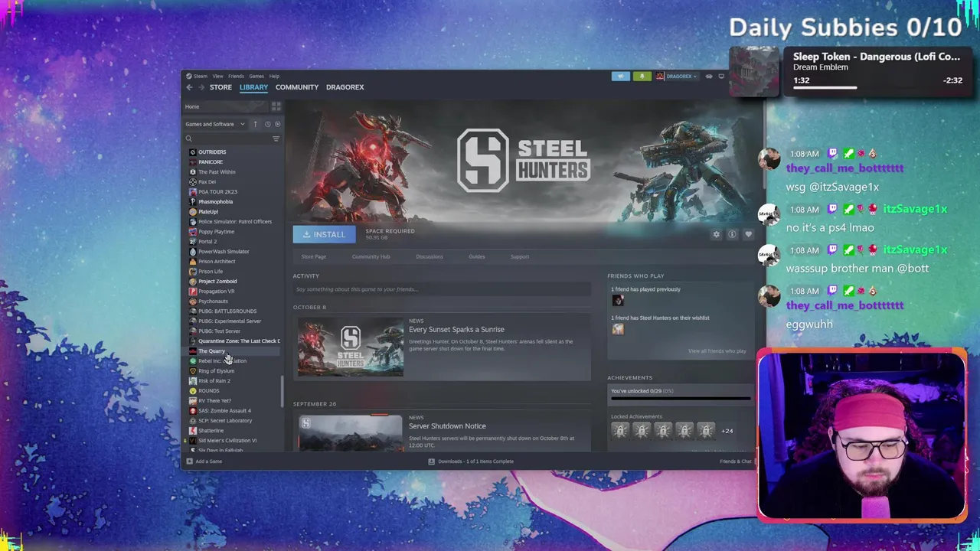Open the VR headset mode icon

tap(709, 76)
